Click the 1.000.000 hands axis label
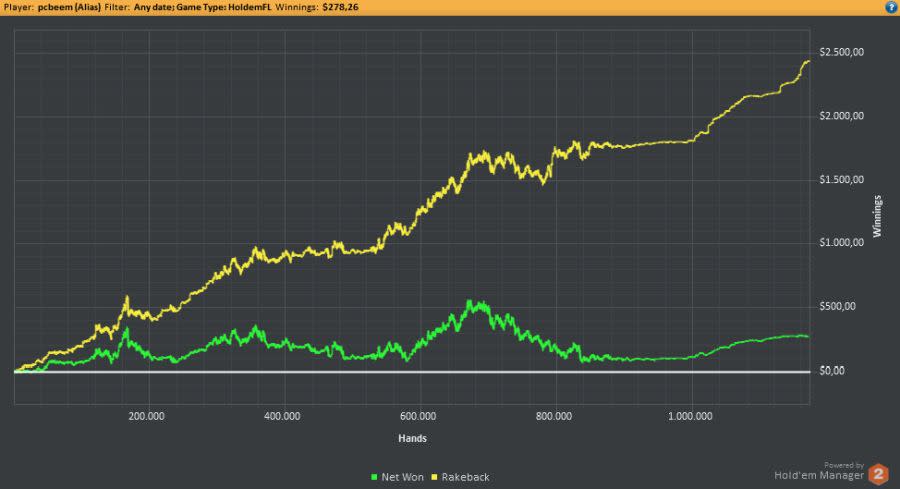This screenshot has width=900, height=489. tap(690, 416)
